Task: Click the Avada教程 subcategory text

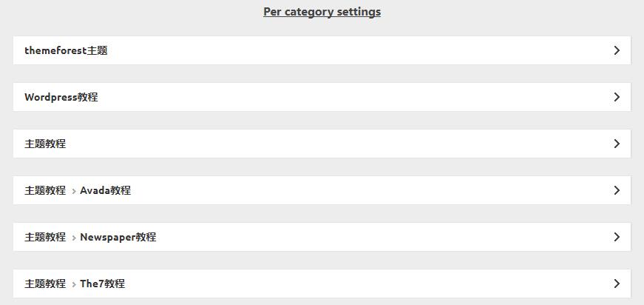Action: (x=105, y=190)
